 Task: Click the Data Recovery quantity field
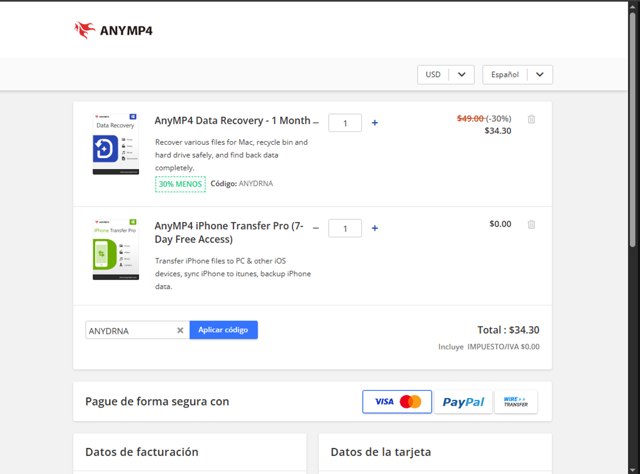click(345, 123)
